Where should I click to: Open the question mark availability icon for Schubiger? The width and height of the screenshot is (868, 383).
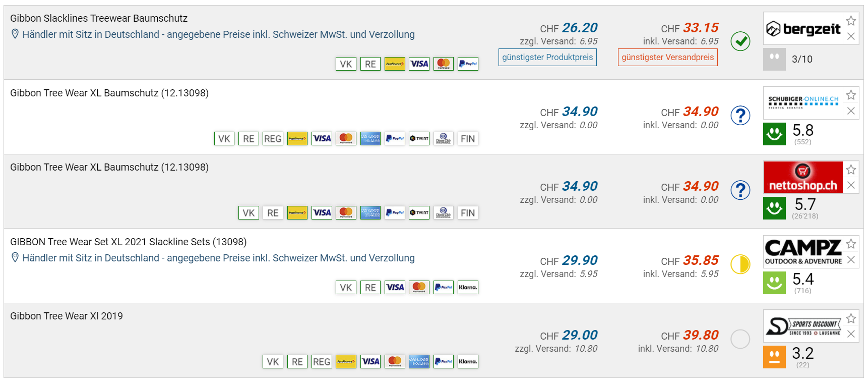tap(740, 116)
